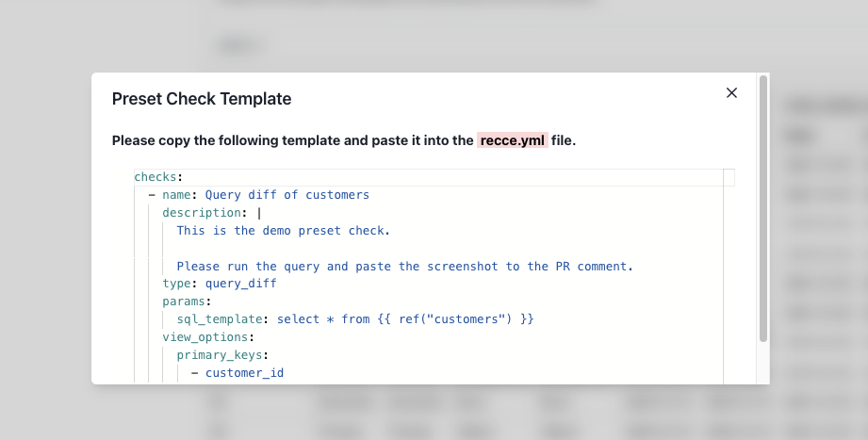Click the Preset Check Template heading
The height and width of the screenshot is (440, 868).
[x=202, y=99]
